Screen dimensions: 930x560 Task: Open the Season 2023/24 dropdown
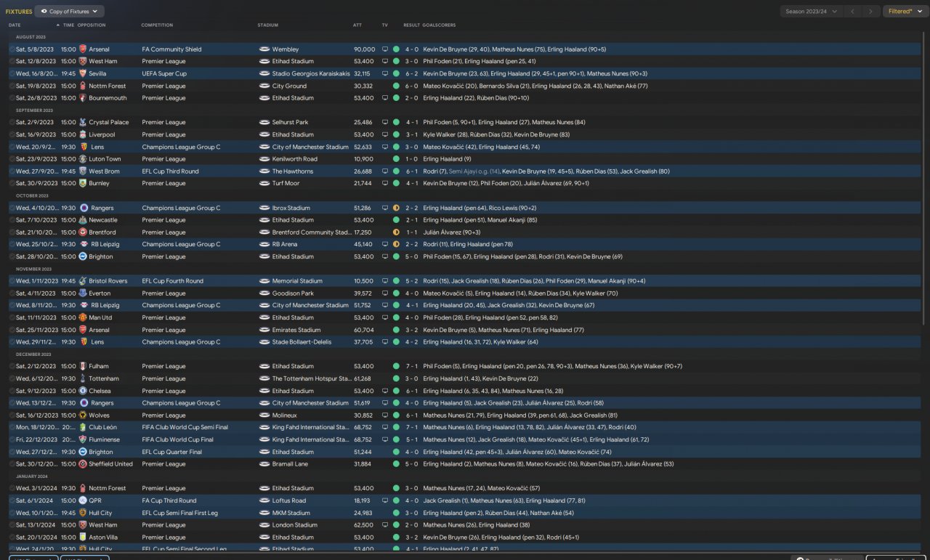click(811, 12)
